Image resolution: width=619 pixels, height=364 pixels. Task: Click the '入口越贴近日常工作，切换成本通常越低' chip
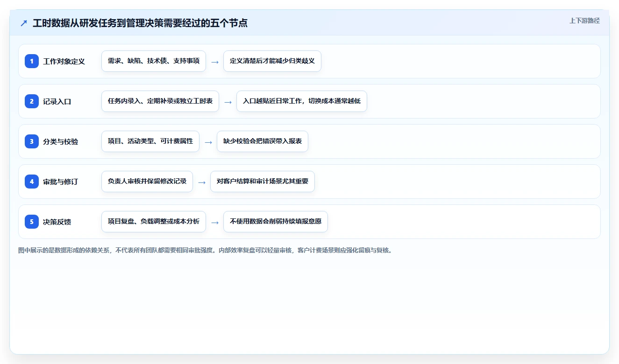coord(302,101)
